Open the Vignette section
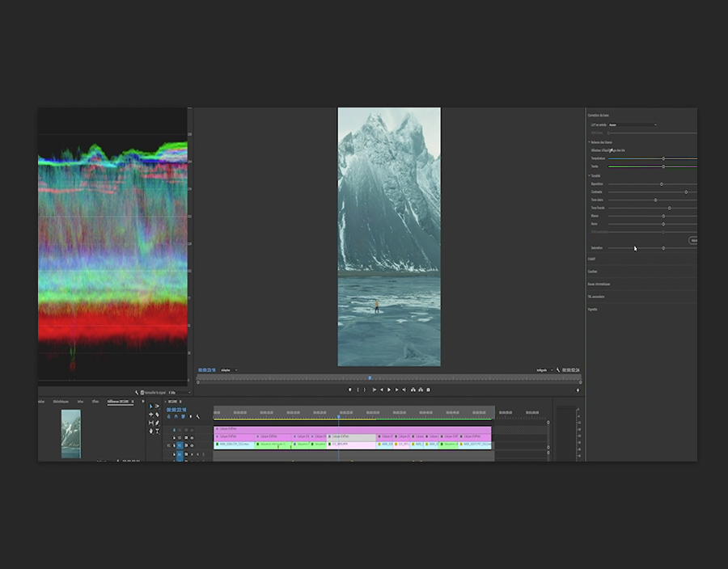728x569 pixels. (592, 309)
